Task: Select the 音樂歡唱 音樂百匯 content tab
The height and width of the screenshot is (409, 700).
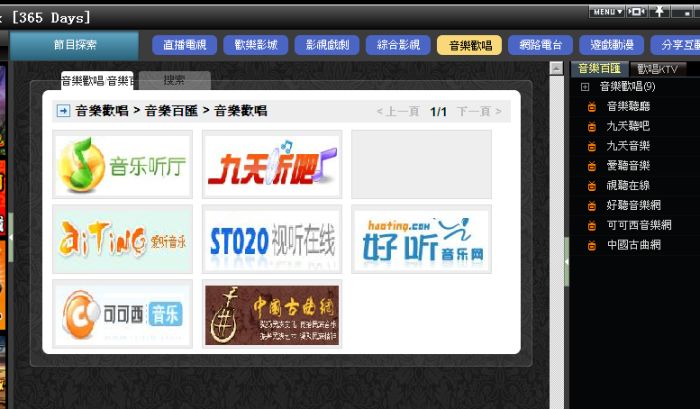Action: pyautogui.click(x=97, y=81)
